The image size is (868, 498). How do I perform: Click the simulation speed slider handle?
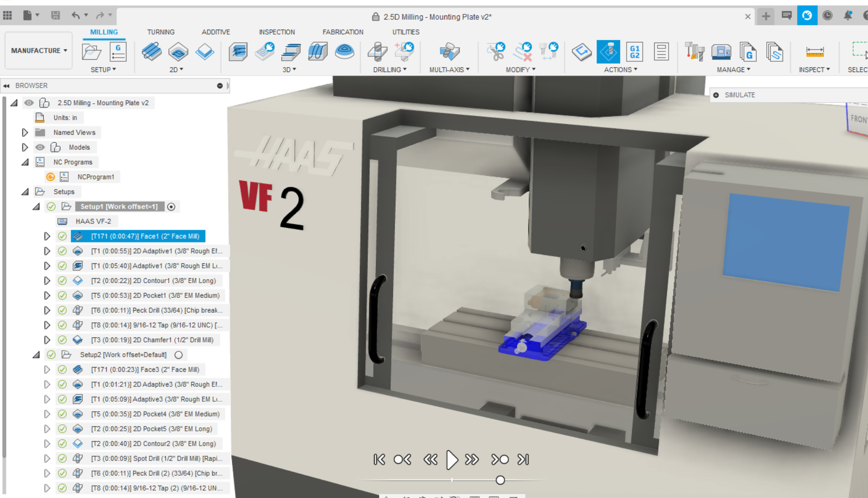coord(500,480)
